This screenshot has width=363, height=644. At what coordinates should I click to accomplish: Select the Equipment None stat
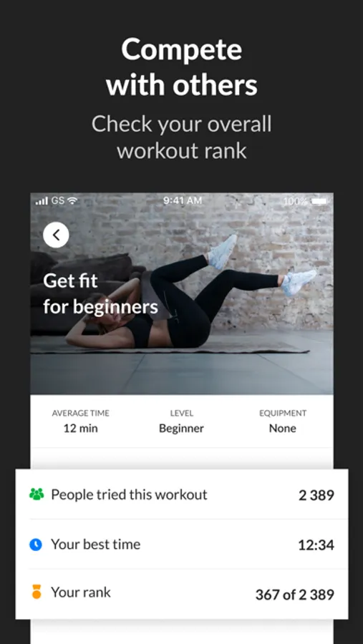(x=282, y=421)
